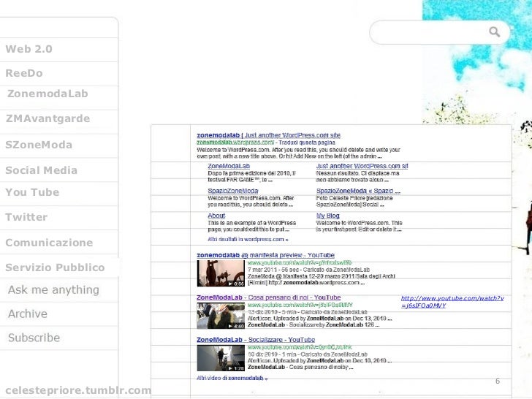Select Servizio Pubblico in the sidebar
Image resolution: width=532 pixels, height=399 pixels.
[55, 267]
